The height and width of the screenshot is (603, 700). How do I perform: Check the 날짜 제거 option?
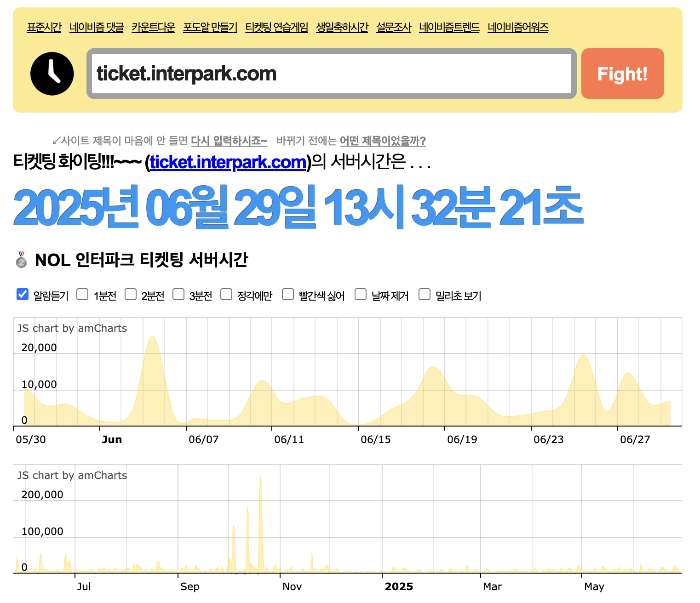361,294
